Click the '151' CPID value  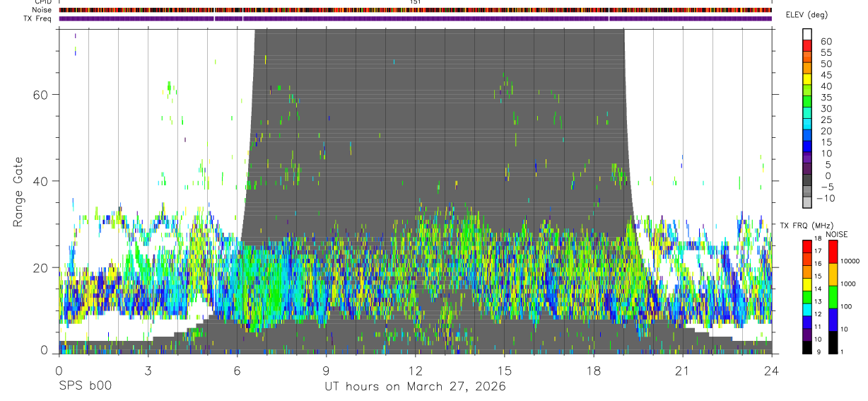tap(416, 2)
